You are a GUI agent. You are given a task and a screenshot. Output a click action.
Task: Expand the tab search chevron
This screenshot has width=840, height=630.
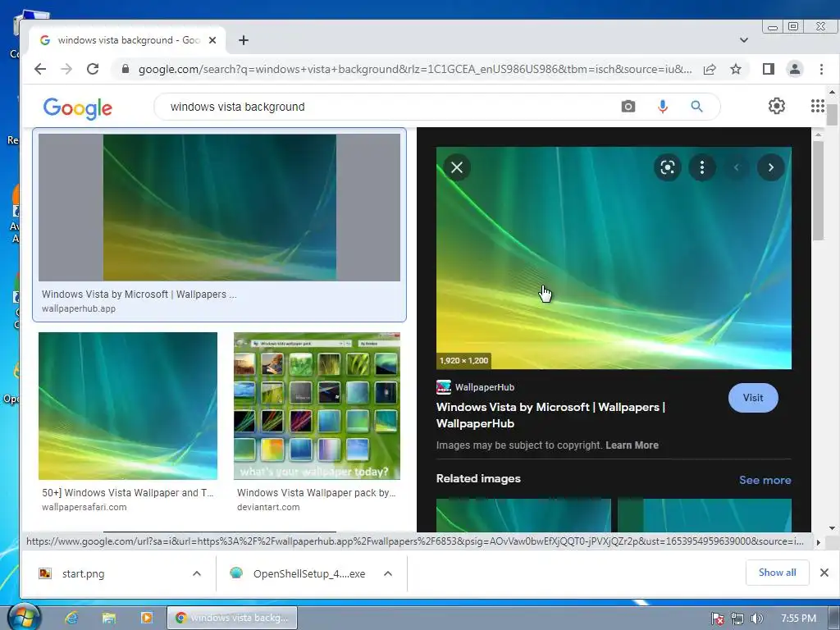click(x=743, y=40)
